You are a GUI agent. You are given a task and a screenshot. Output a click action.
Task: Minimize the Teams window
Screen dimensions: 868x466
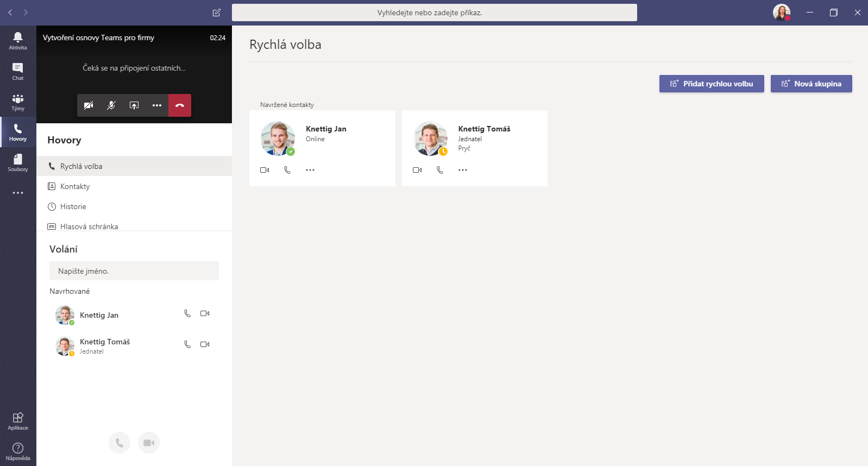[810, 12]
